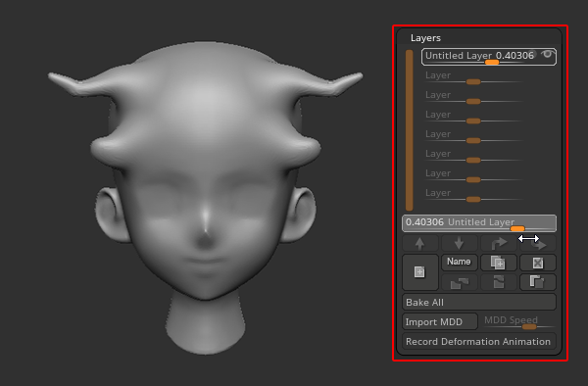Click the bottom 0.40306 Untitled Layer intensity slider
The image size is (588, 386).
pos(479,223)
